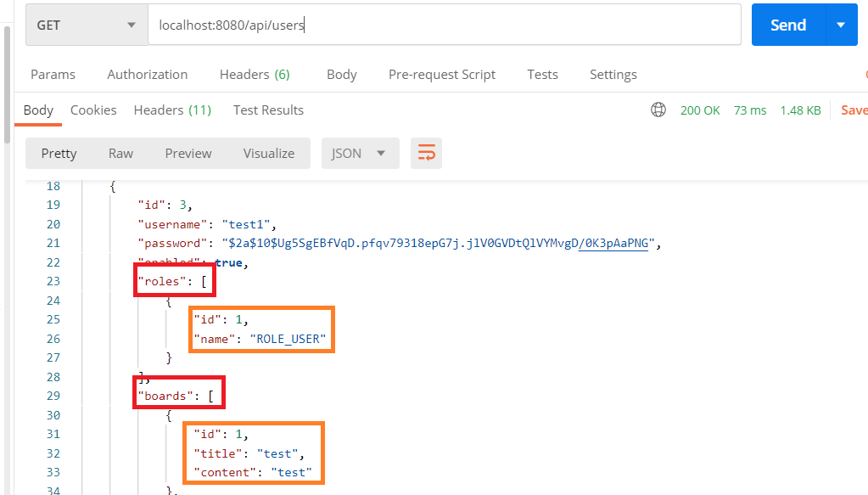Click the "title": "test" line
The height and width of the screenshot is (495, 868).
249,453
